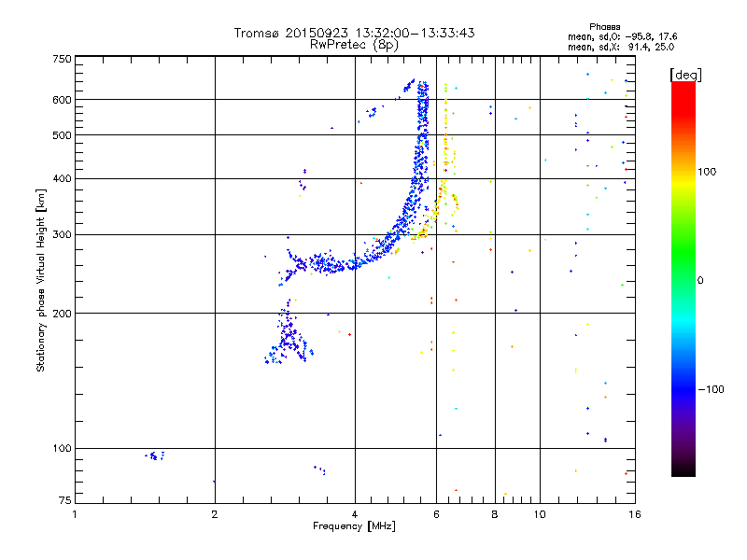This screenshot has width=747, height=560.
Task: Click the colorbar tick label '100'
Action: 707,172
